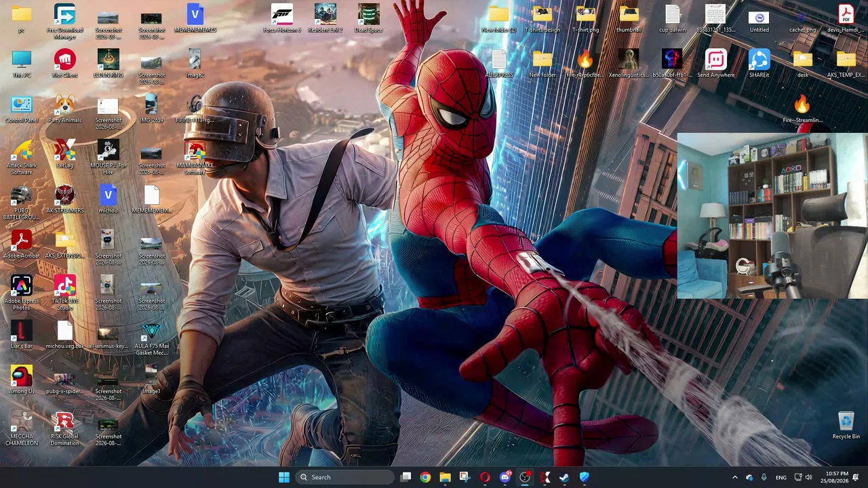Select the AKS_TEMP_EX folder
This screenshot has width=868, height=488.
coord(846,64)
